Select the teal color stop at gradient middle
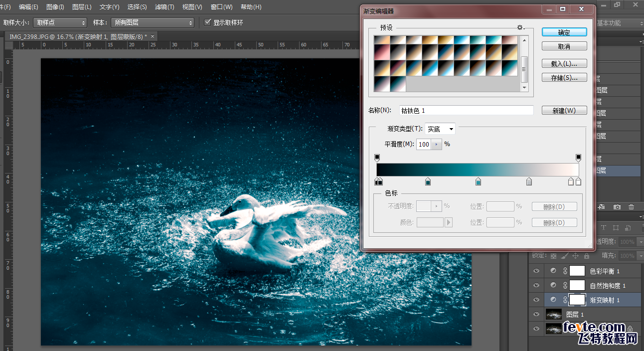The height and width of the screenshot is (351, 644). [478, 182]
